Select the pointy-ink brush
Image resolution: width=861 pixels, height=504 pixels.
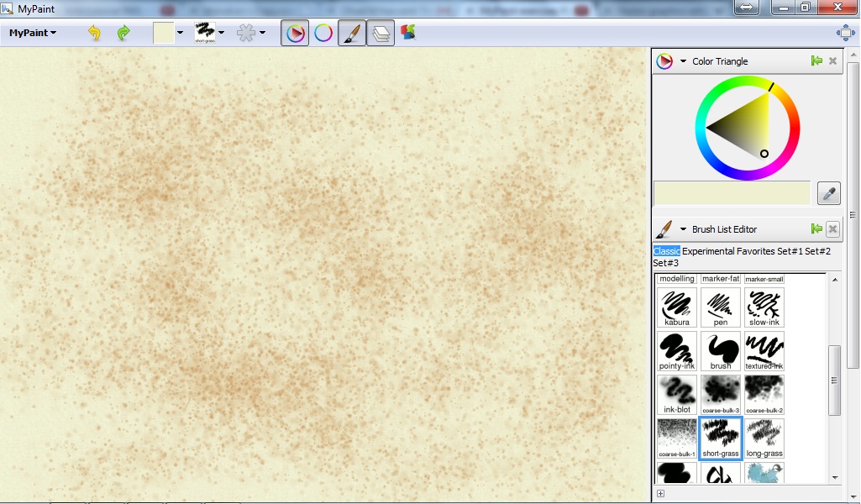coord(677,351)
